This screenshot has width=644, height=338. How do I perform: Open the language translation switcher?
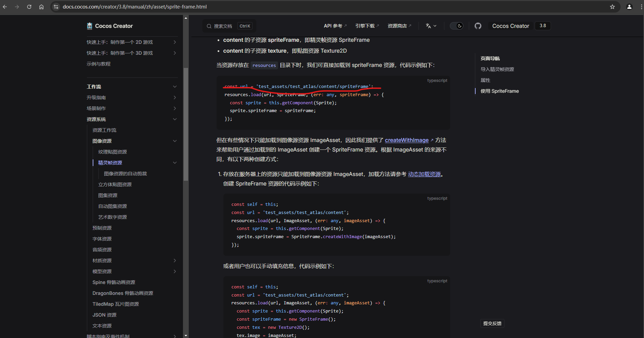coord(431,26)
